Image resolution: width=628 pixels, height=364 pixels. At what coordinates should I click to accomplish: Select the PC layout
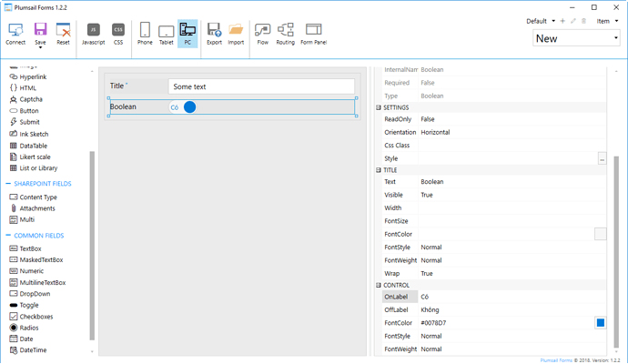click(x=187, y=34)
